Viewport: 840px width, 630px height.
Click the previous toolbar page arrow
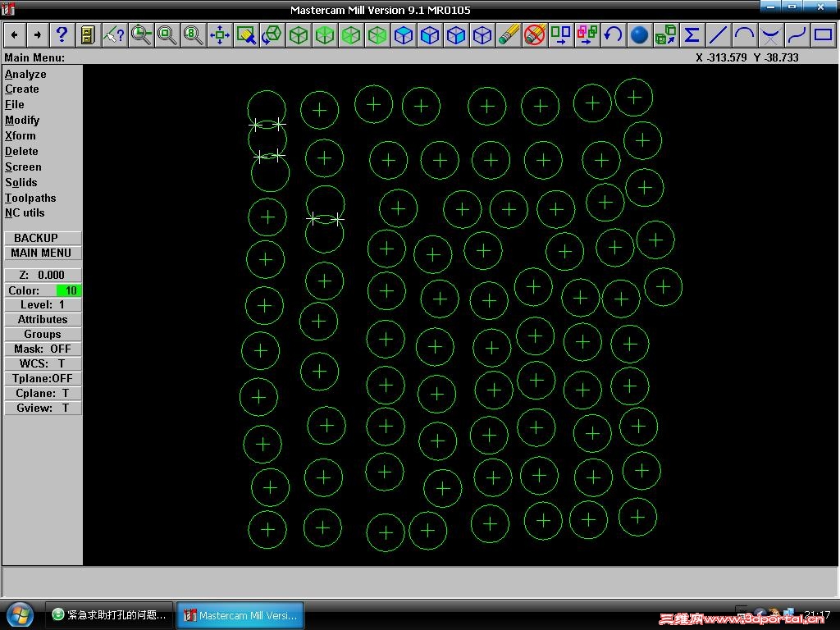pos(15,35)
